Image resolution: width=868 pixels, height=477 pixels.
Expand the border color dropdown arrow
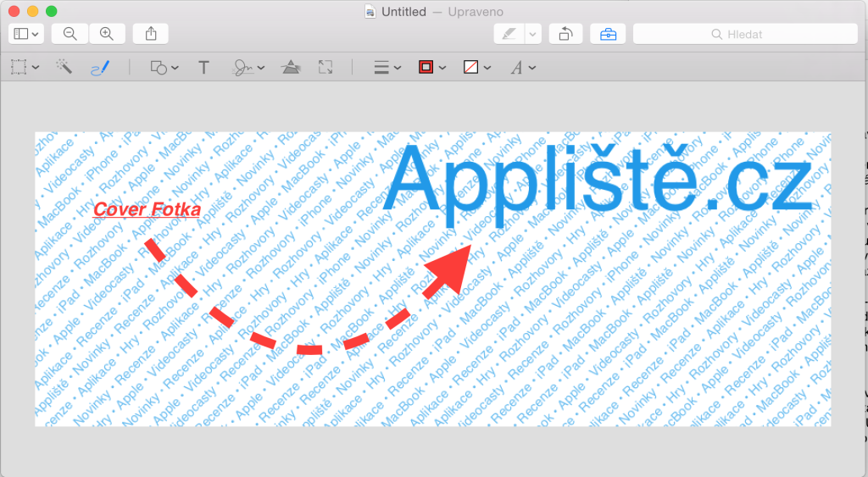[442, 68]
